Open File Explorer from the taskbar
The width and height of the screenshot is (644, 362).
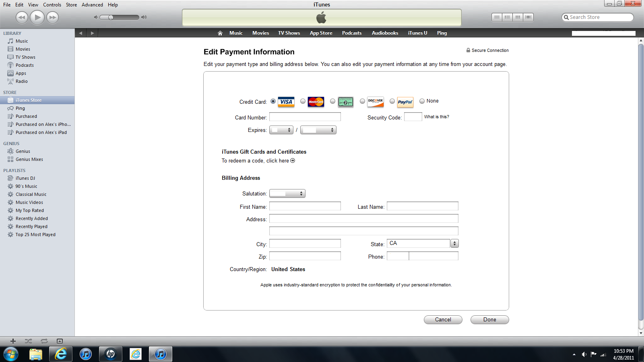point(36,354)
